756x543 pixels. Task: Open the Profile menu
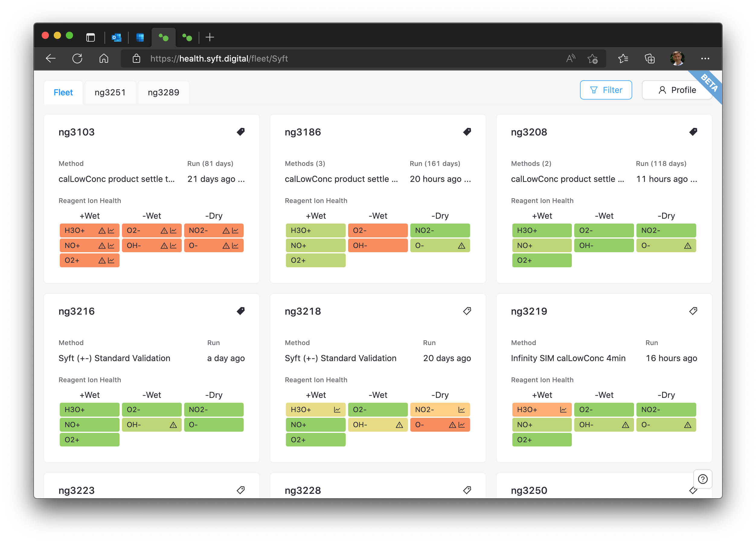tap(677, 90)
